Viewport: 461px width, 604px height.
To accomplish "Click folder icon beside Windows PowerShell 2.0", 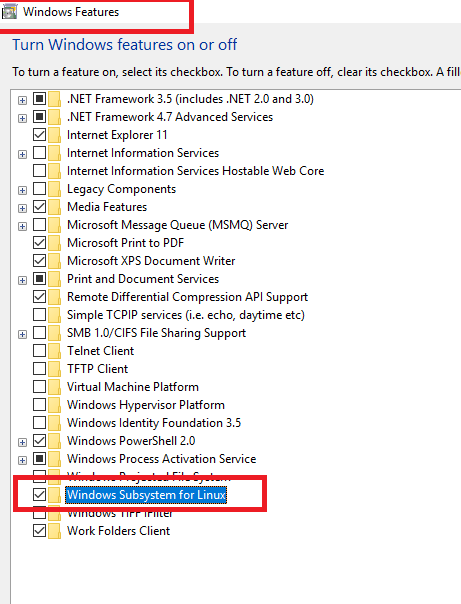I will [55, 441].
